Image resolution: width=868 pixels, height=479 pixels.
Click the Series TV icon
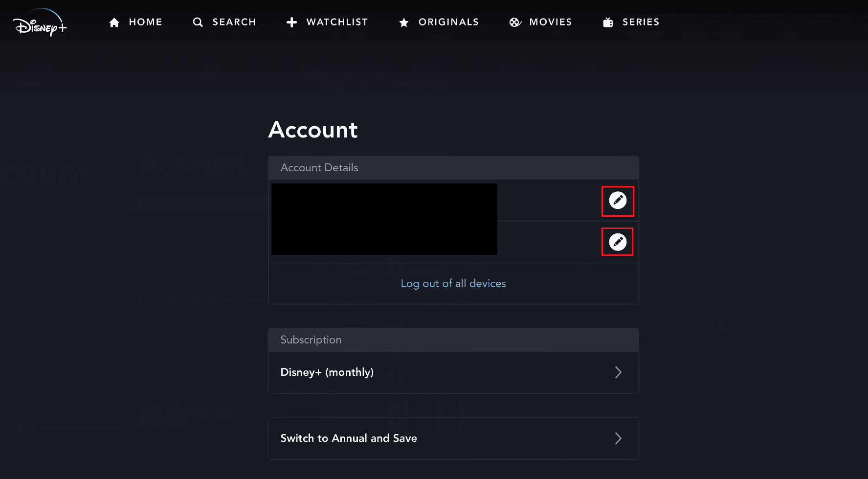(x=608, y=23)
